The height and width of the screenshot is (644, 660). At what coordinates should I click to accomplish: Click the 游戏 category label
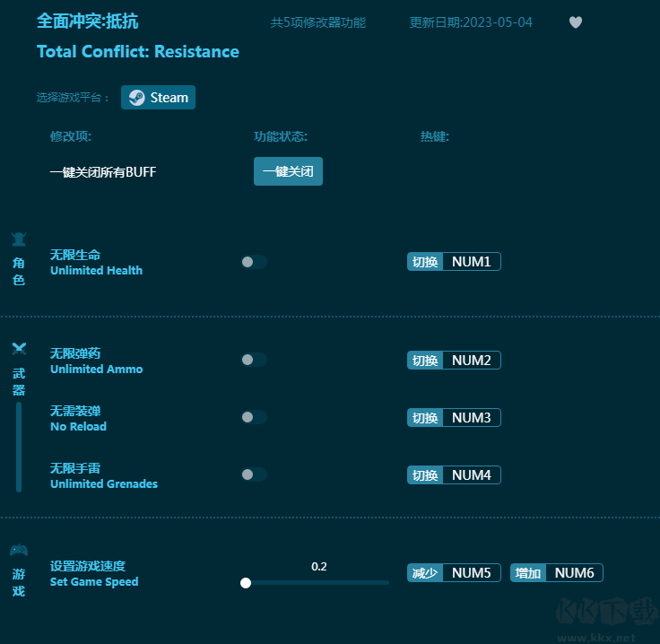[19, 582]
